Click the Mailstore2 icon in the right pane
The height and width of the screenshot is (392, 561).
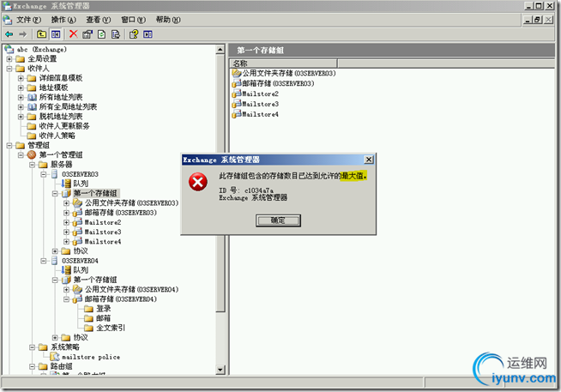(237, 93)
